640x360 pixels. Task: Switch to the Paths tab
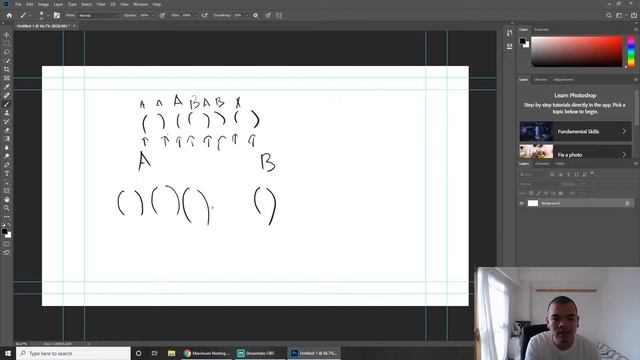[560, 164]
